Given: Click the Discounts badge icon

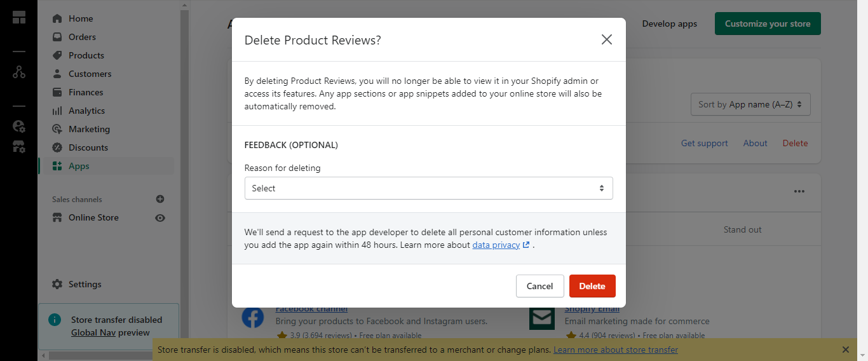Looking at the screenshot, I should [57, 147].
